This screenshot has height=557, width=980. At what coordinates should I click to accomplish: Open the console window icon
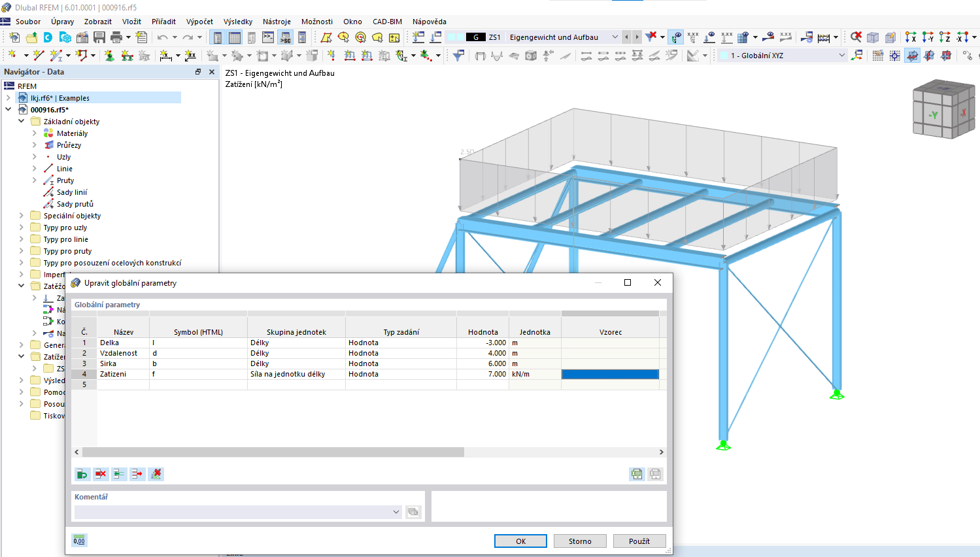tap(268, 37)
